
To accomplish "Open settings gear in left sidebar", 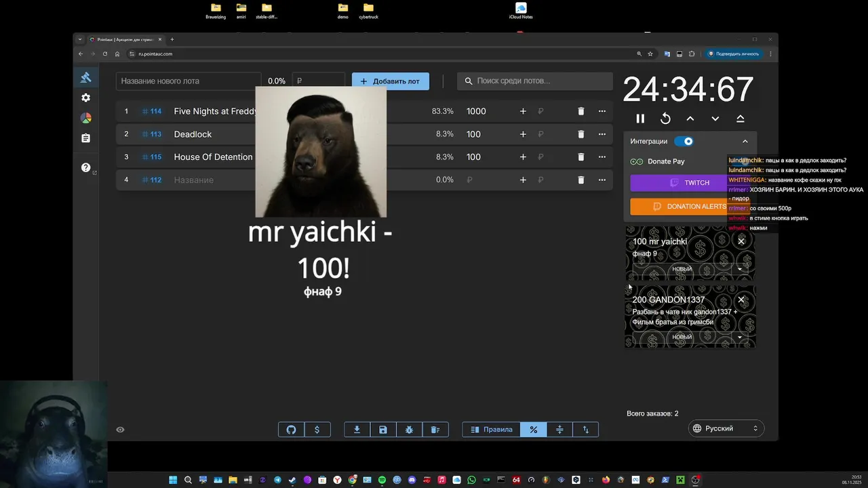I will tap(85, 98).
